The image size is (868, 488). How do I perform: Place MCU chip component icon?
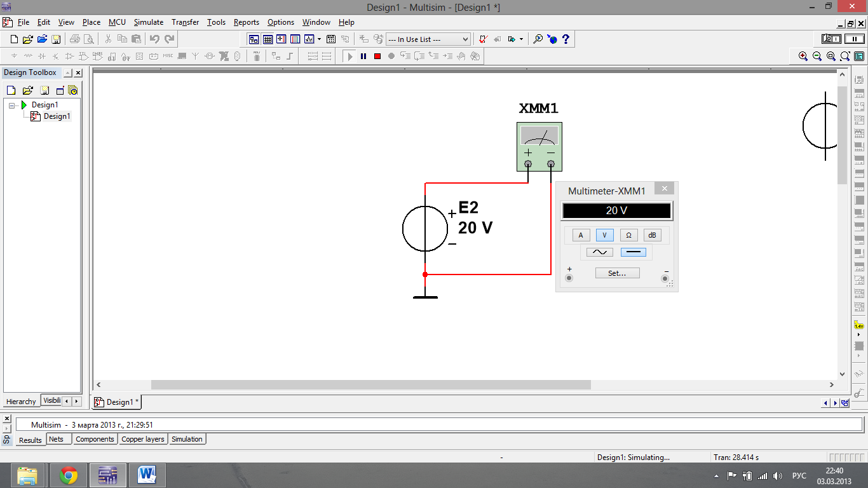click(257, 56)
